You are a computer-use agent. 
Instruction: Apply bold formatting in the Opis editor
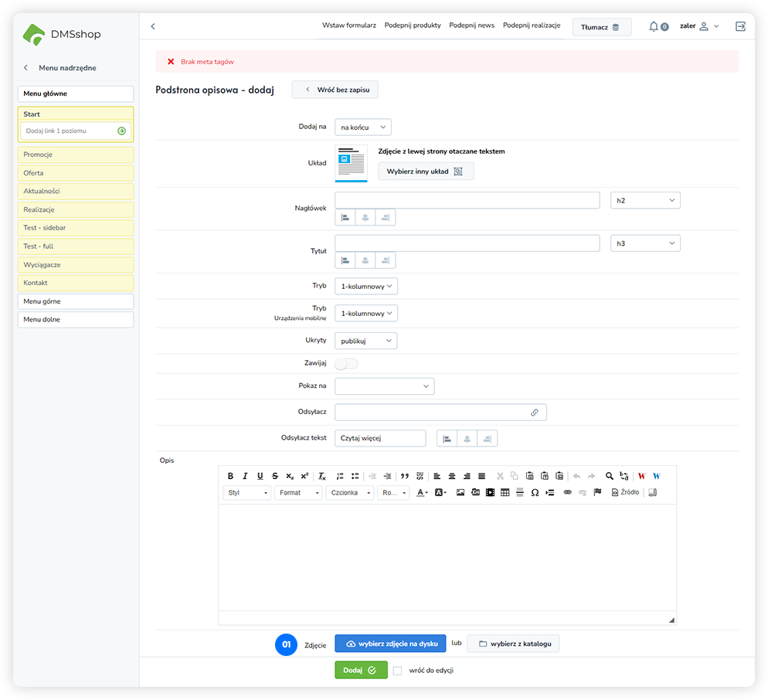click(230, 476)
